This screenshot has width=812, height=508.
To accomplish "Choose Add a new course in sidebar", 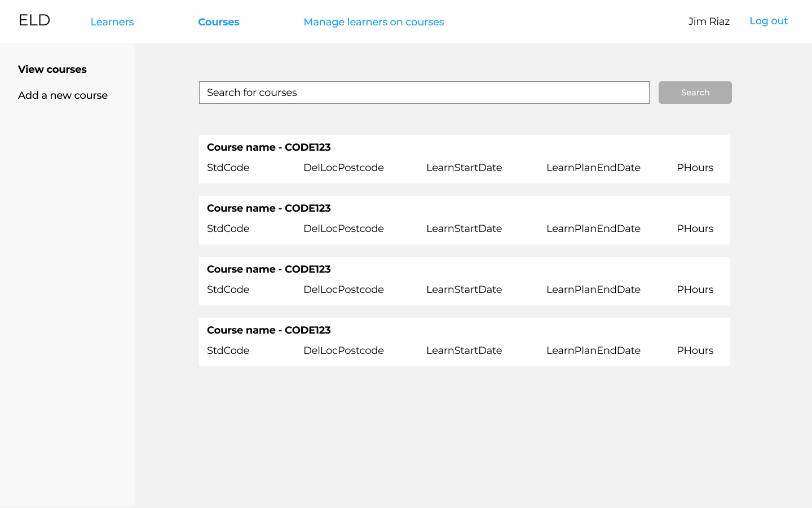I will coord(63,95).
